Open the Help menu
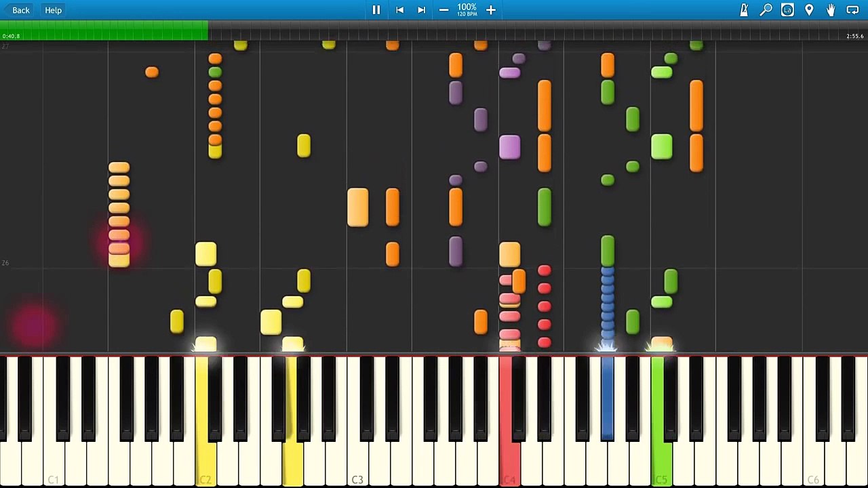 coord(54,10)
